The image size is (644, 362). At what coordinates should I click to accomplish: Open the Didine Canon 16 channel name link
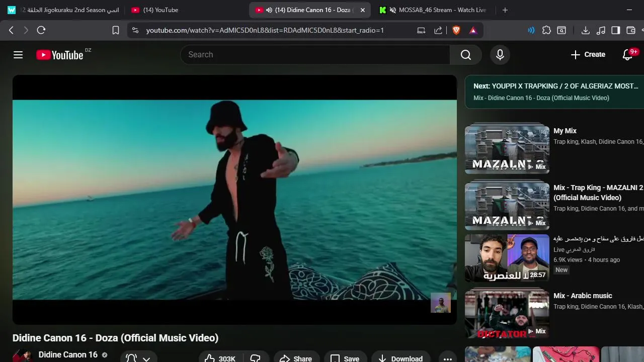(x=68, y=355)
